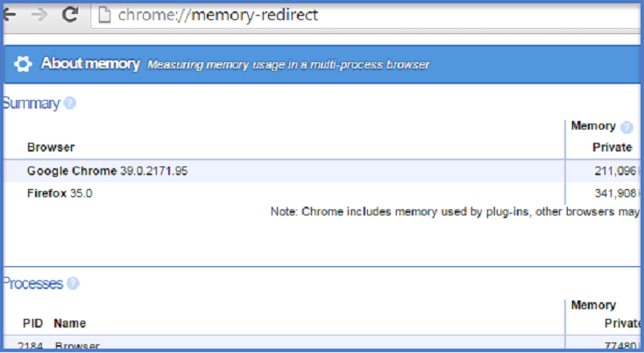
Task: Click the page document icon in address bar
Action: (103, 15)
